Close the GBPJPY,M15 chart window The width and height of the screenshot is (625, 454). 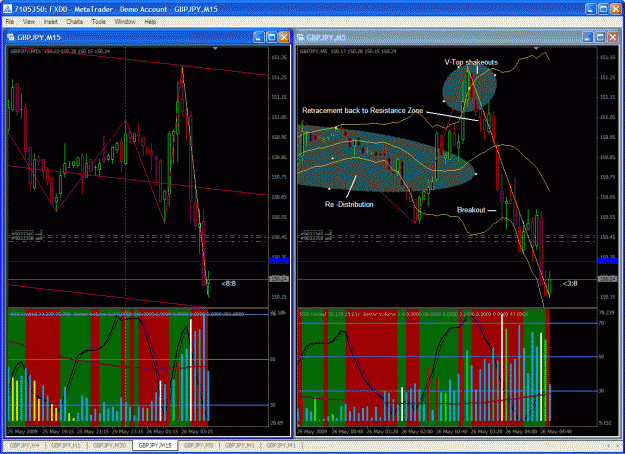pos(284,37)
